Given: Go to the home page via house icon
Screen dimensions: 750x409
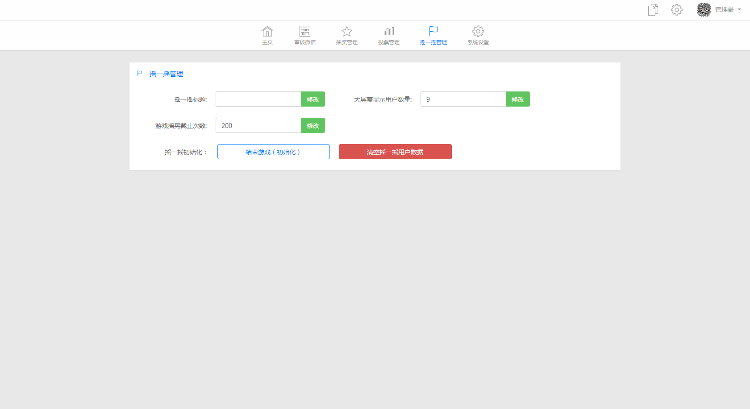Looking at the screenshot, I should pos(267,35).
